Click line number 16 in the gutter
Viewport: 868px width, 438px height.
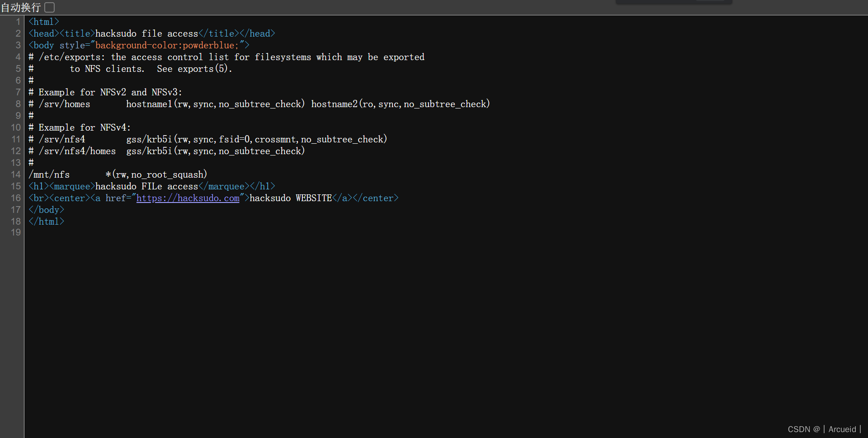(x=16, y=198)
